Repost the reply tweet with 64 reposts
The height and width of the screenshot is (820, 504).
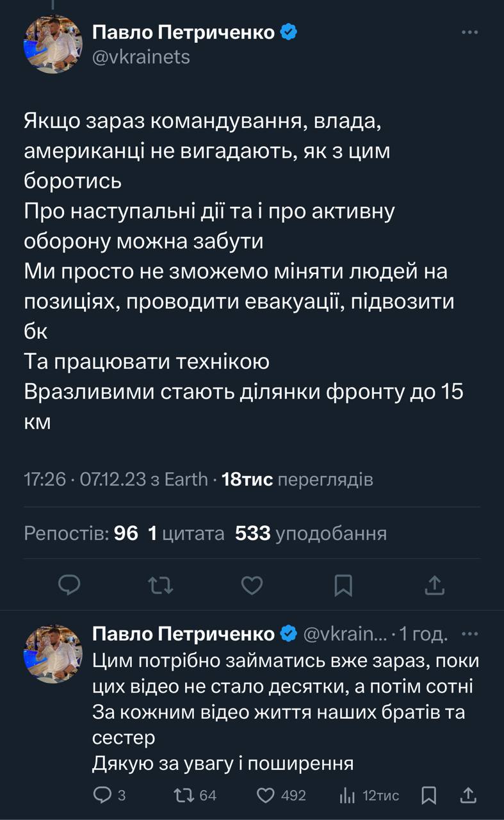coord(184,795)
